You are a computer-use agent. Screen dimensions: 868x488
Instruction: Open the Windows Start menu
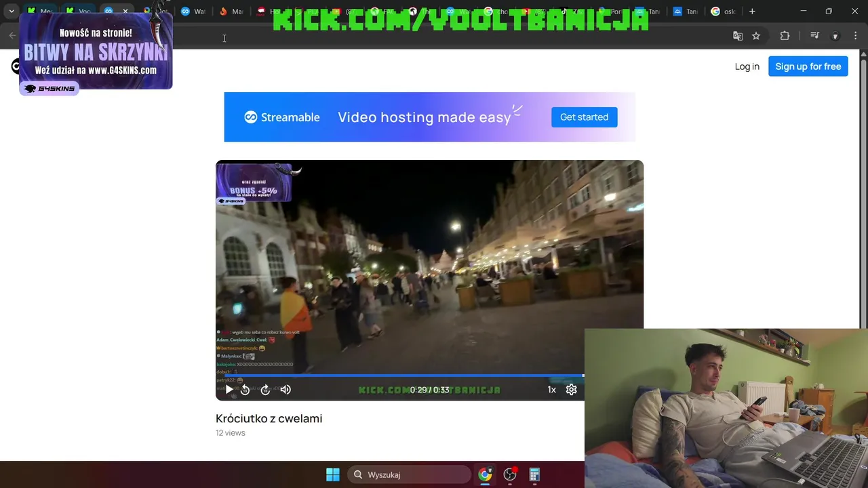[x=333, y=474]
